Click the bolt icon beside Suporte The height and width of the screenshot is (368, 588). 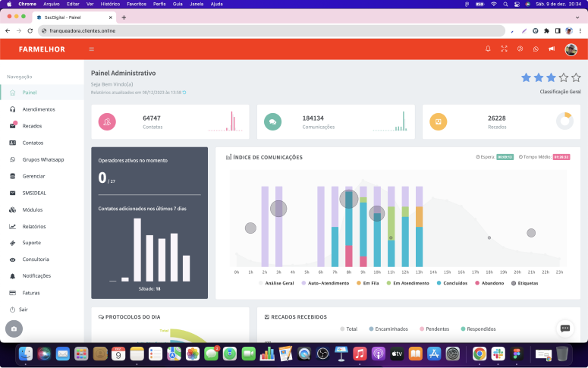[12, 243]
